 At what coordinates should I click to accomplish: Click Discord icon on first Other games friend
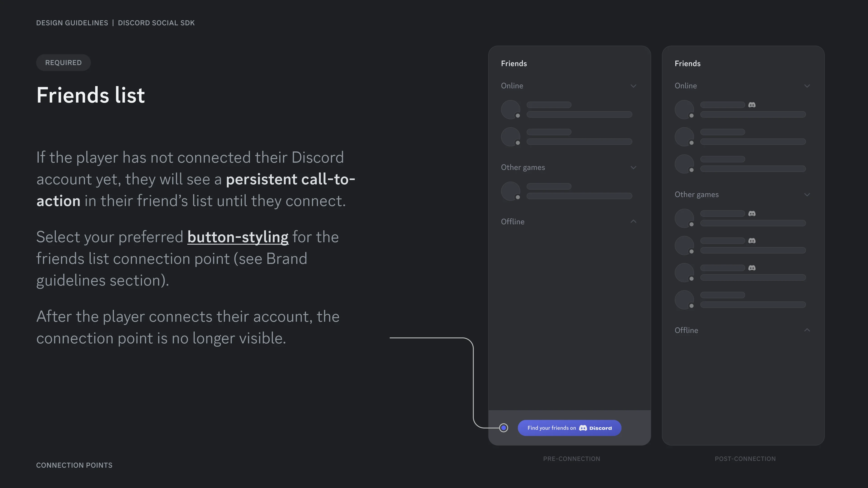coord(752,213)
